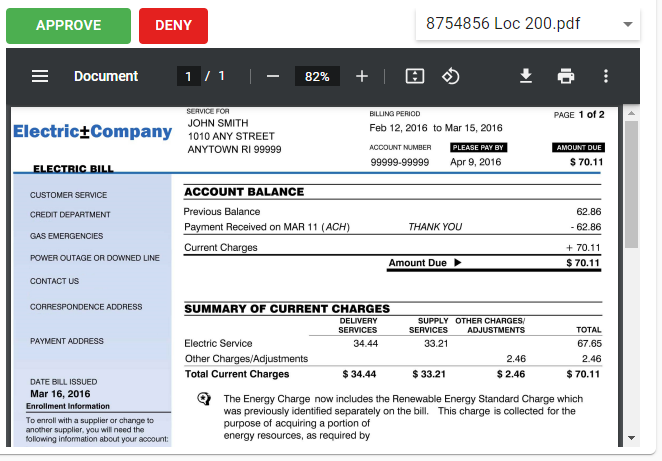Click the Total Current Charges label

(x=237, y=374)
